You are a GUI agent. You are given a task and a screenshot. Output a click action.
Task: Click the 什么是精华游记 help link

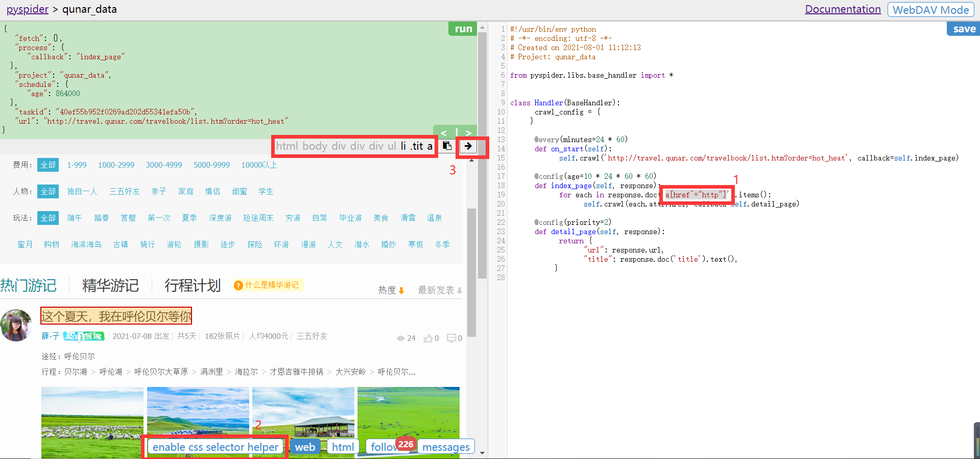tap(272, 285)
